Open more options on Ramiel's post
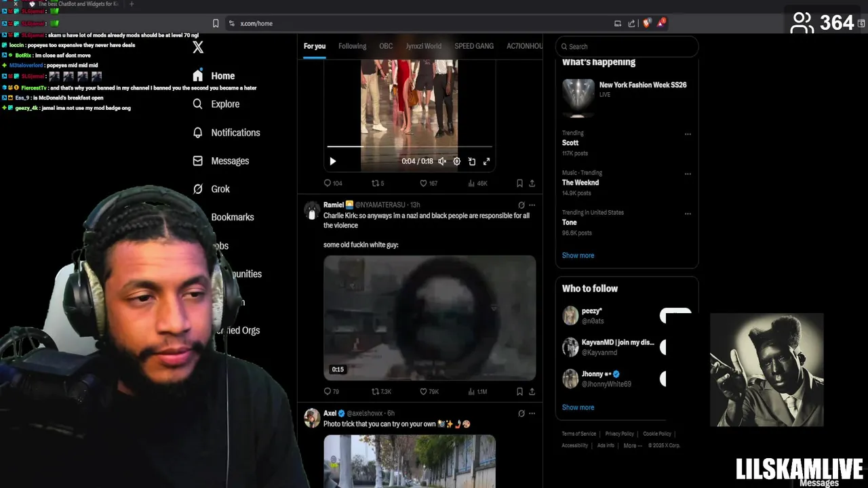The image size is (868, 488). 532,205
